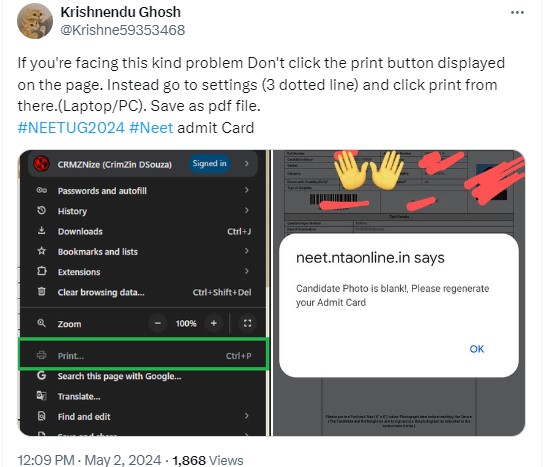Open the #Neet hashtag link

151,128
